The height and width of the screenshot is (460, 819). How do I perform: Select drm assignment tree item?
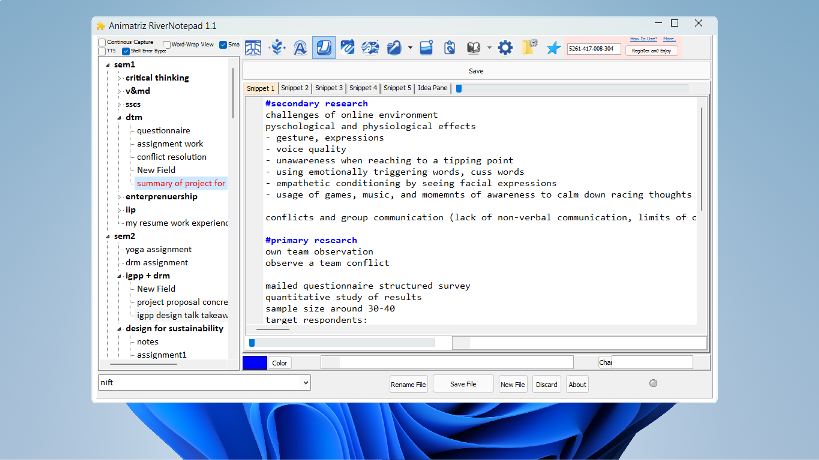[157, 263]
